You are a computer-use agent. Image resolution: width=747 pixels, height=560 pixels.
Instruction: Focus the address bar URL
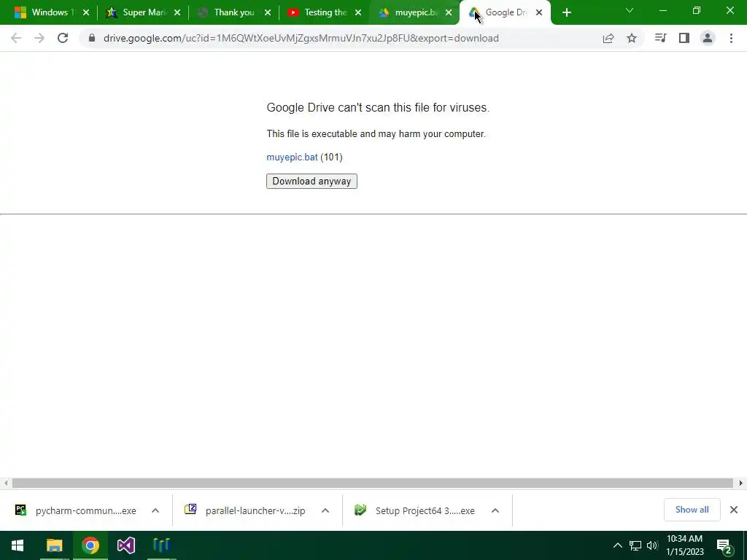click(x=301, y=38)
